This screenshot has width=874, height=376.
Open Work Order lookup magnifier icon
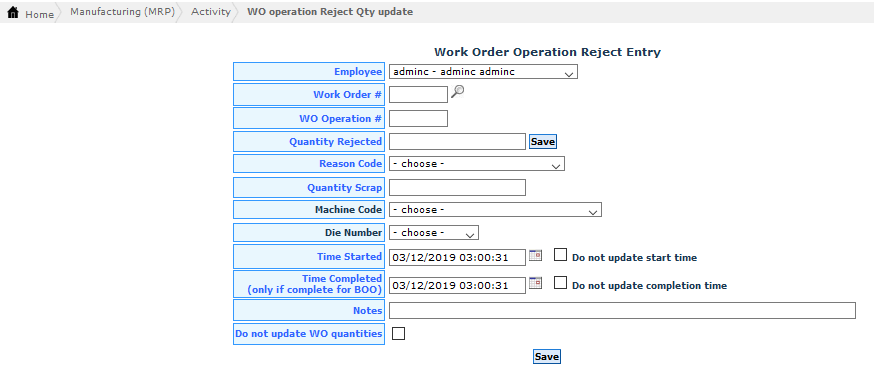click(458, 92)
